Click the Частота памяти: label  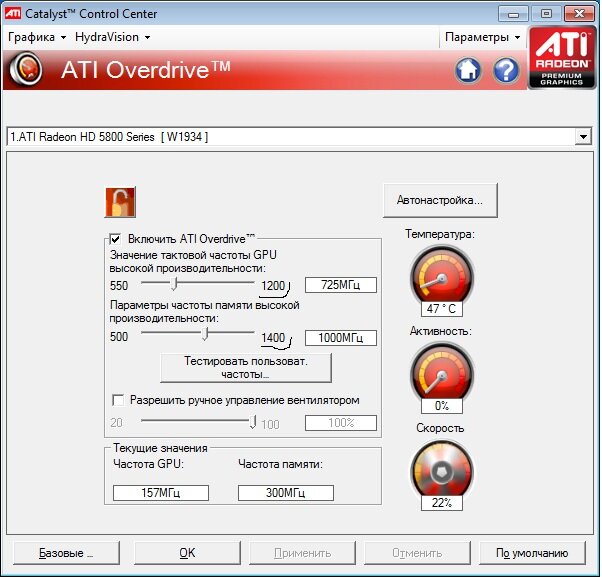pyautogui.click(x=280, y=464)
